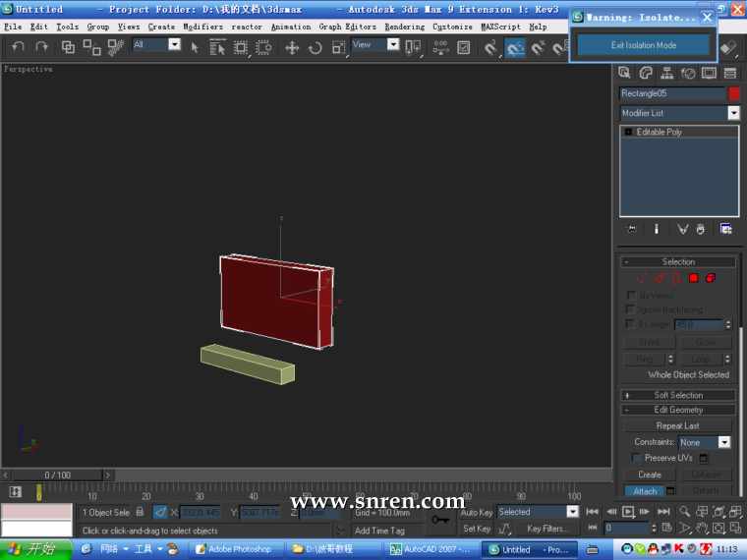This screenshot has height=560, width=747.
Task: Open the Rendering menu
Action: (404, 27)
